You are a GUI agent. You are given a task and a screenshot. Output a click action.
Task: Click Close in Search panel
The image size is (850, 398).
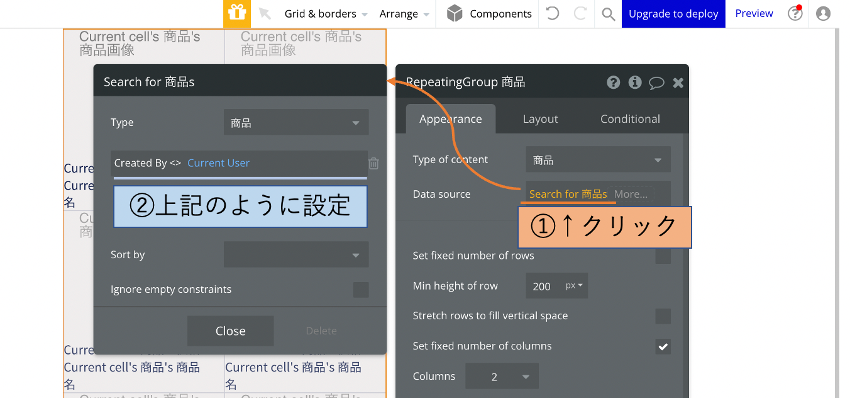click(x=230, y=331)
